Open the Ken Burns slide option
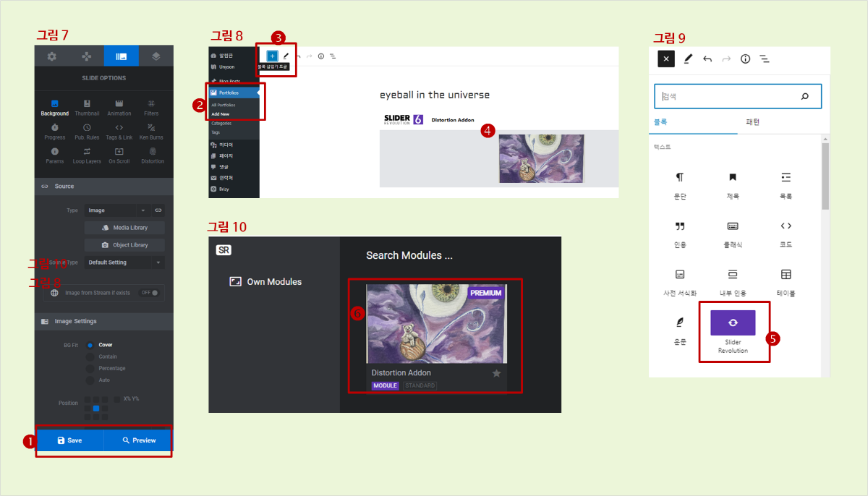Image resolution: width=868 pixels, height=496 pixels. point(151,131)
